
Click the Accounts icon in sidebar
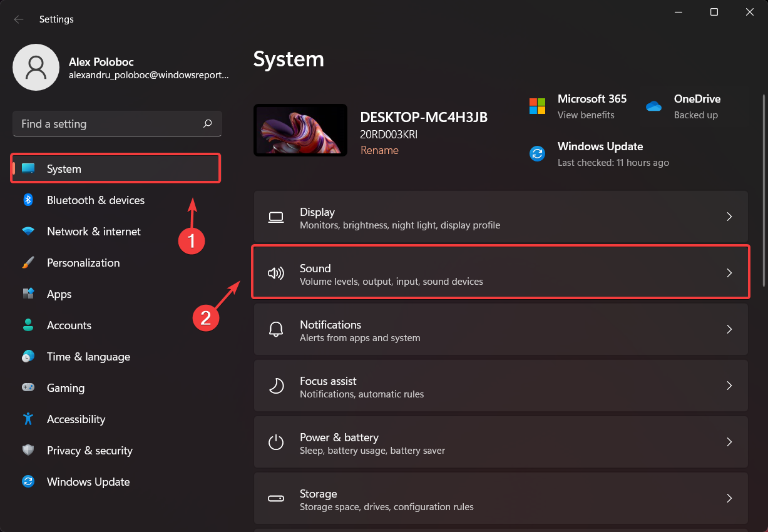pos(28,325)
